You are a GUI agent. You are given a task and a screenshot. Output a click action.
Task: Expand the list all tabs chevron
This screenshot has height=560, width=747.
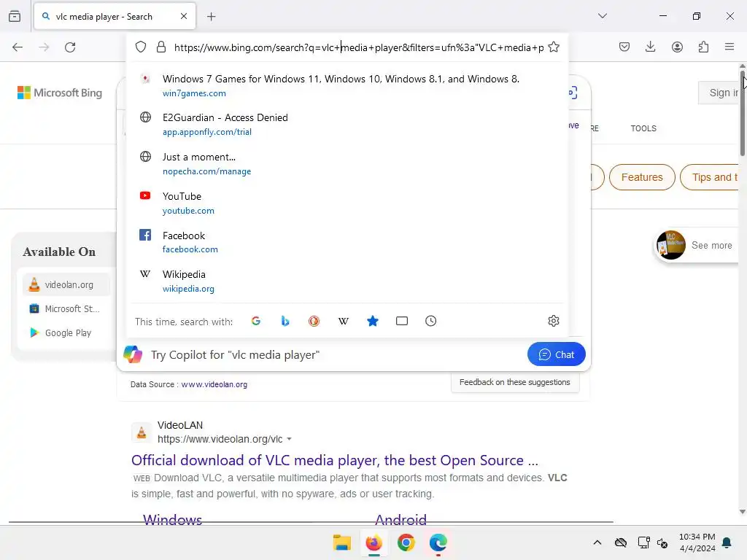click(x=603, y=16)
